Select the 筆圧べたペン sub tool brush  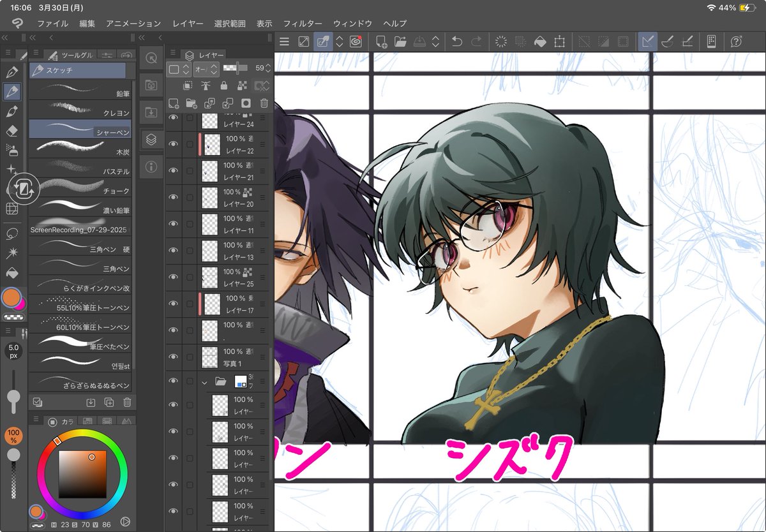tap(80, 344)
